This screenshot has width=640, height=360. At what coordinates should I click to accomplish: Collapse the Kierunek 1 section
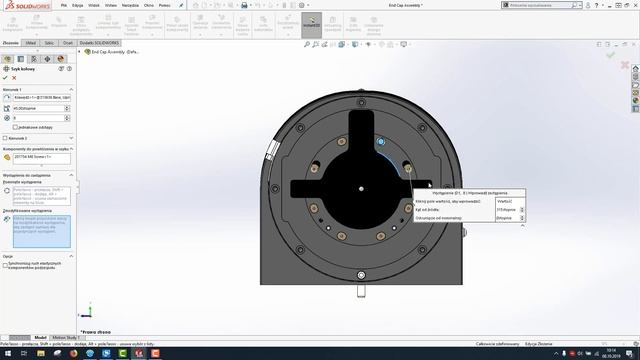(x=71, y=89)
